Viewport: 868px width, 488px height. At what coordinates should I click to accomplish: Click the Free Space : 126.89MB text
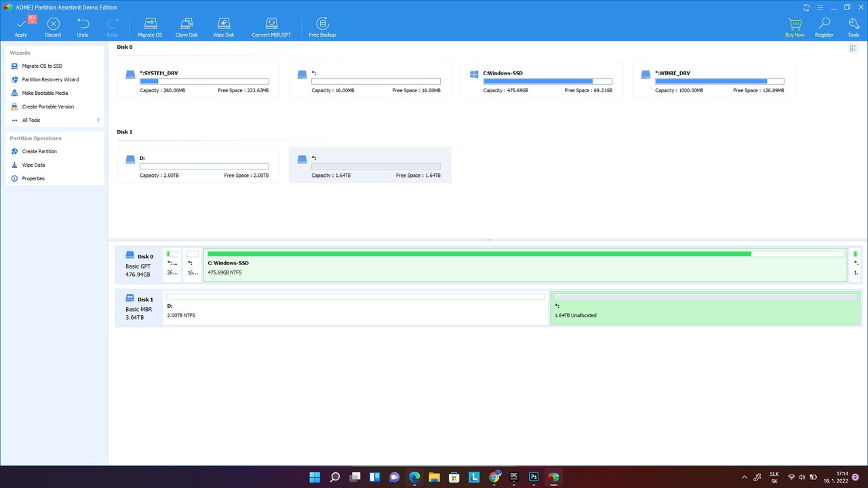tap(759, 90)
